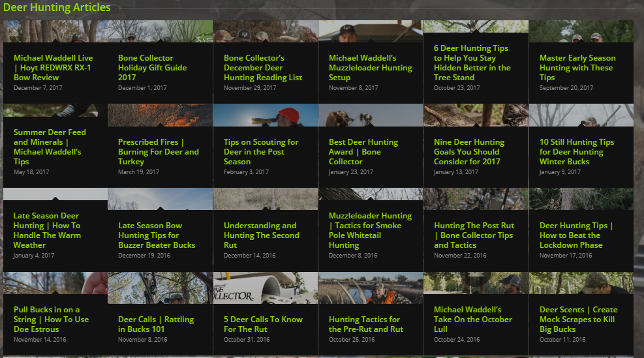Click the date November 14, 2016
Screen dimensions: 644x358
40,340
